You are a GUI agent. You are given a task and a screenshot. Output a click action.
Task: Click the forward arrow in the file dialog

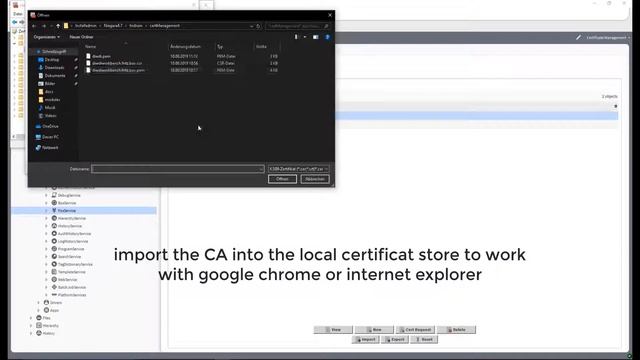(44, 26)
